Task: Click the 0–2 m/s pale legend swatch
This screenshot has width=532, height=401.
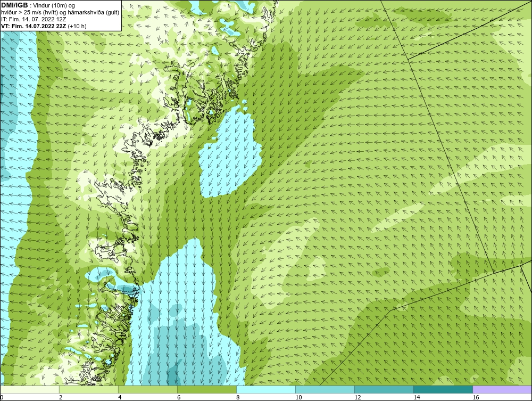Action: (30, 389)
